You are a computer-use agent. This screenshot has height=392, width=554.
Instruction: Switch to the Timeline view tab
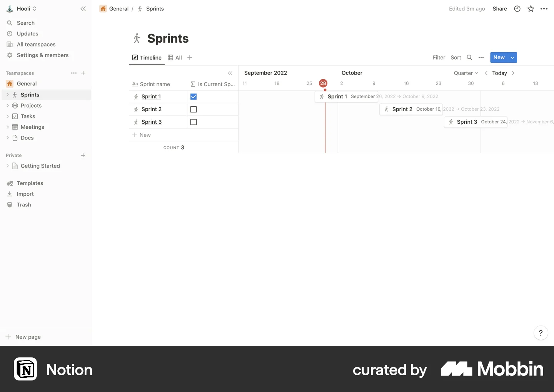click(147, 58)
